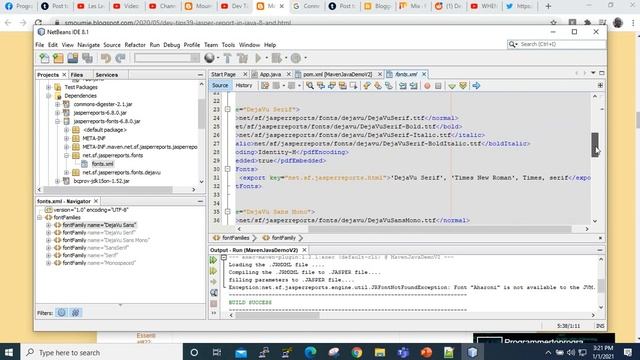This screenshot has height=360, width=640.
Task: Collapse the Dependencies tree node
Action: click(49, 96)
